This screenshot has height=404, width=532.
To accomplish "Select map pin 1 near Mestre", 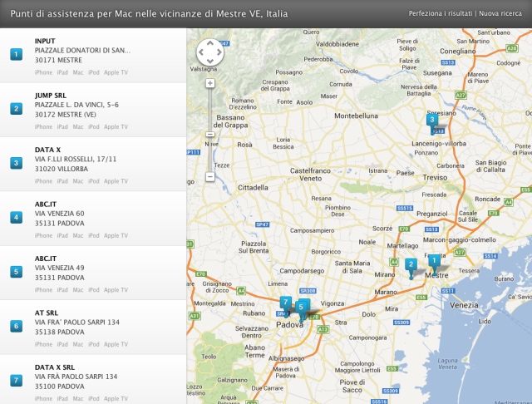I will click(x=434, y=263).
